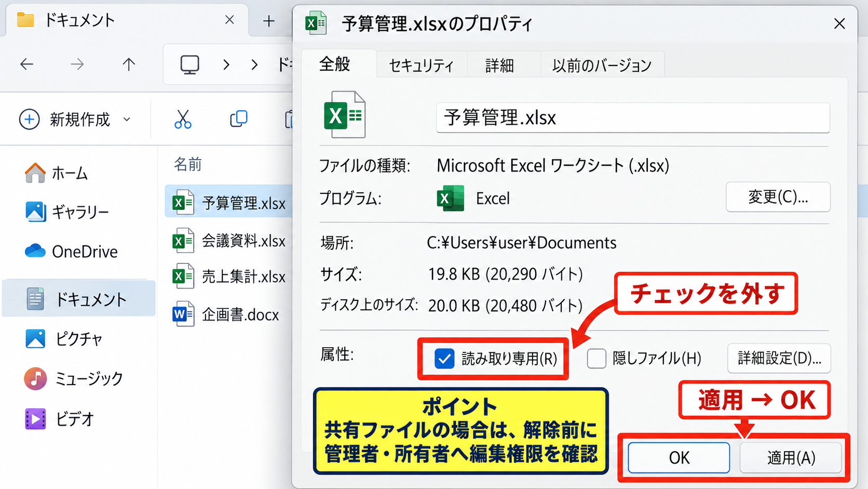Screen dimensions: 868x489
Task: Switch to the 詳細 tab
Action: coord(499,65)
